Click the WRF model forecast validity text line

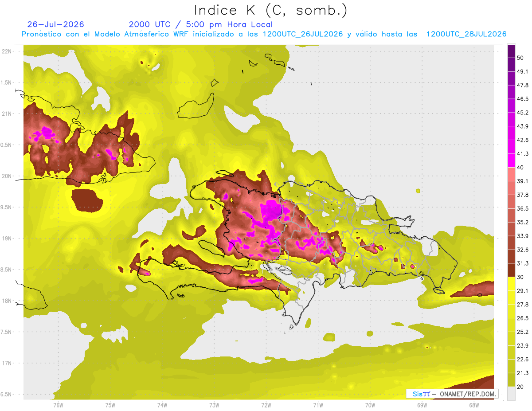(x=264, y=34)
